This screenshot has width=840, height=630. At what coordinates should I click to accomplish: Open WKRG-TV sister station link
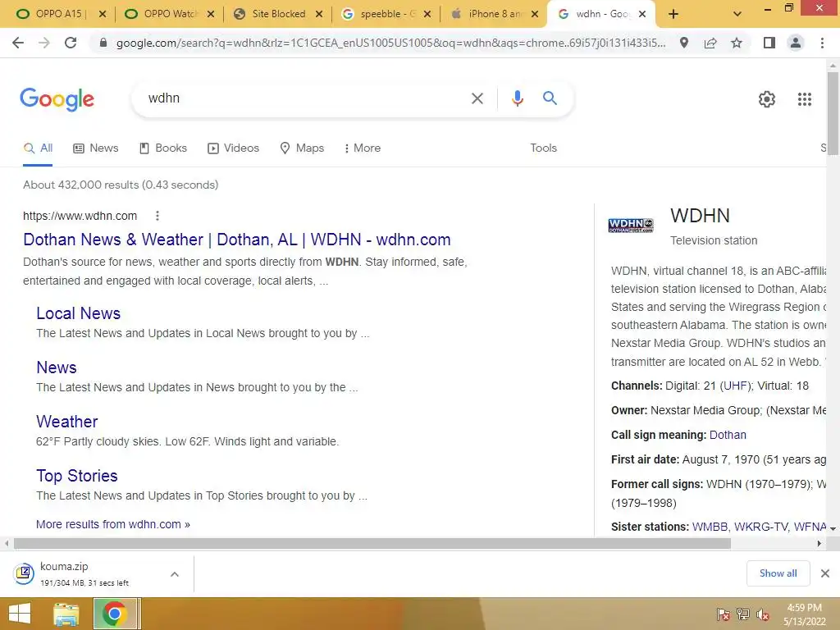tap(760, 527)
